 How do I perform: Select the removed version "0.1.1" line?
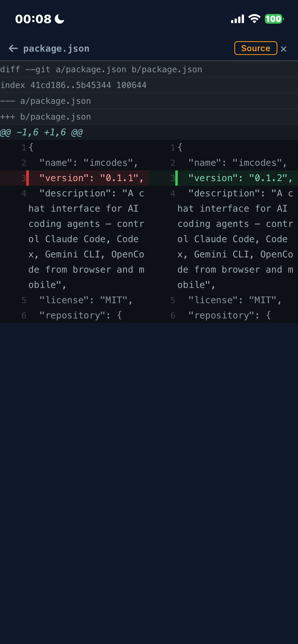click(x=91, y=178)
